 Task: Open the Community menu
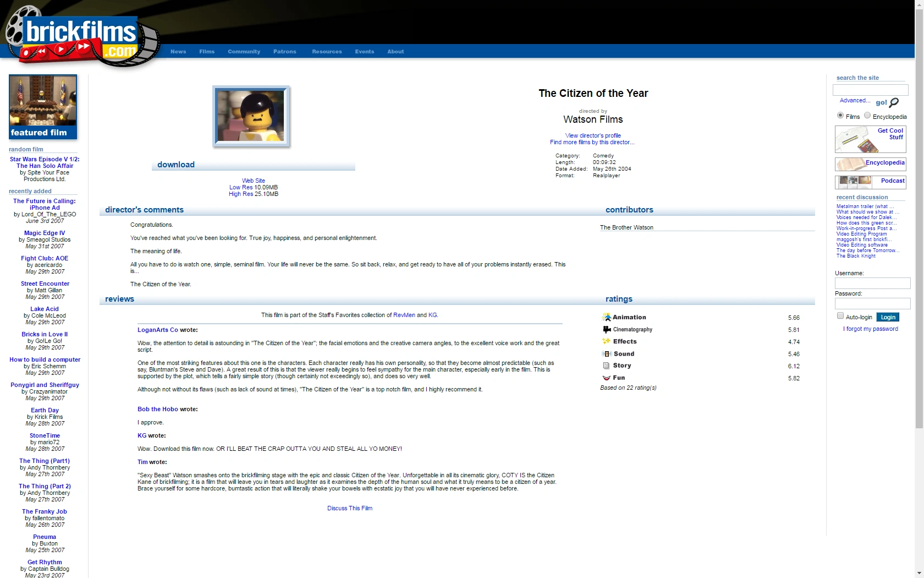244,52
